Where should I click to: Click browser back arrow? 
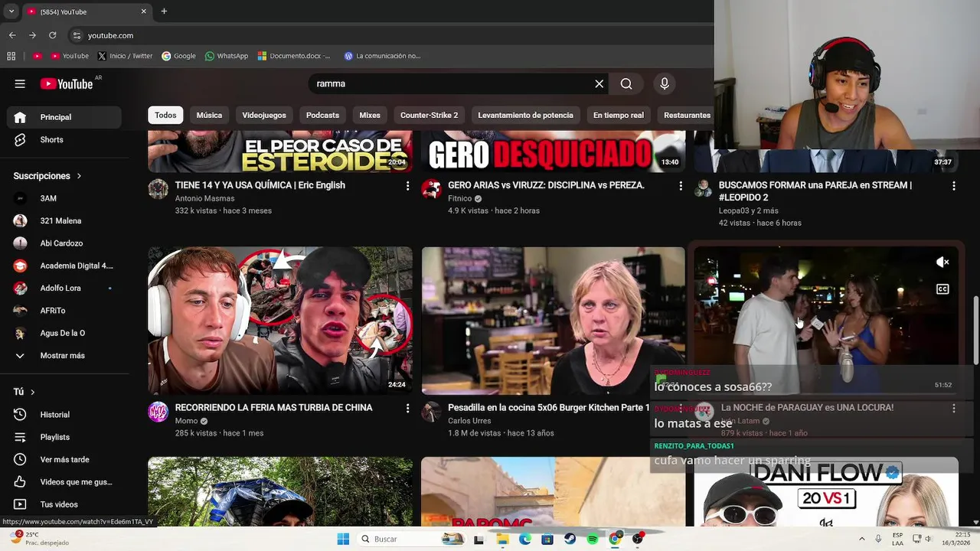click(12, 35)
